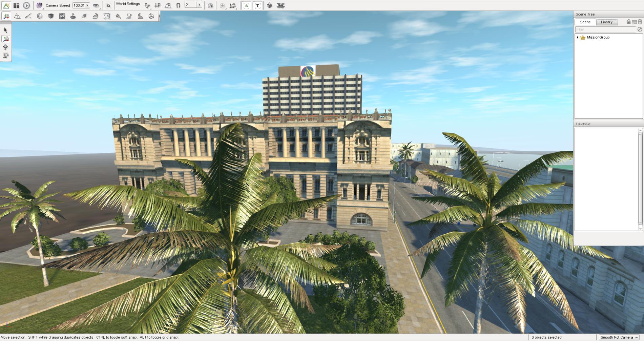Open the Sketch Tool cube icon
This screenshot has width=644, height=341.
click(x=51, y=16)
